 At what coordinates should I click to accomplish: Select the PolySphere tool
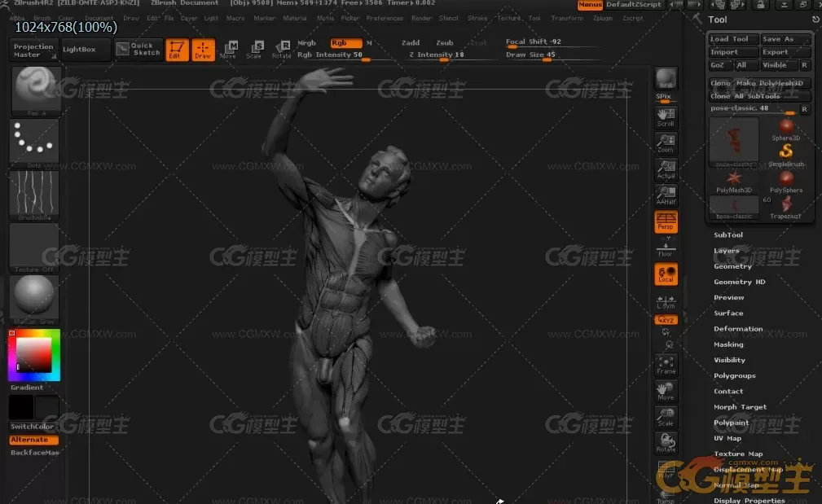point(786,182)
